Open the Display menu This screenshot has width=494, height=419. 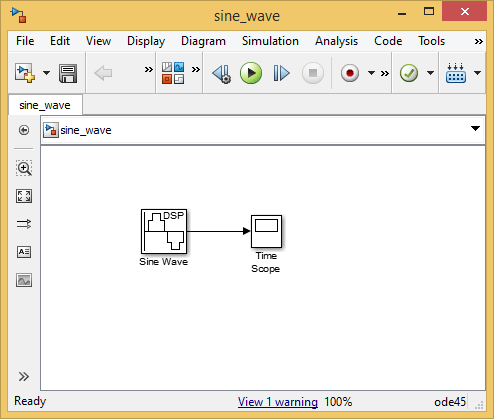click(x=146, y=41)
